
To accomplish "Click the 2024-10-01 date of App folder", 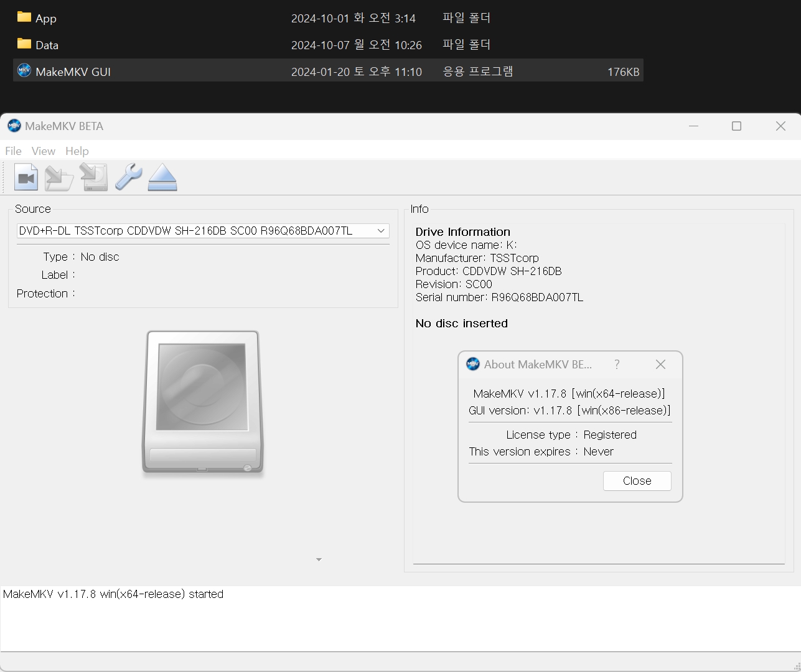I will pos(354,18).
